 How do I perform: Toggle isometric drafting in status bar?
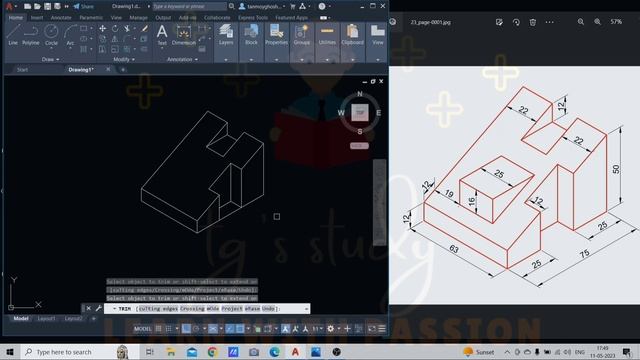click(x=213, y=329)
